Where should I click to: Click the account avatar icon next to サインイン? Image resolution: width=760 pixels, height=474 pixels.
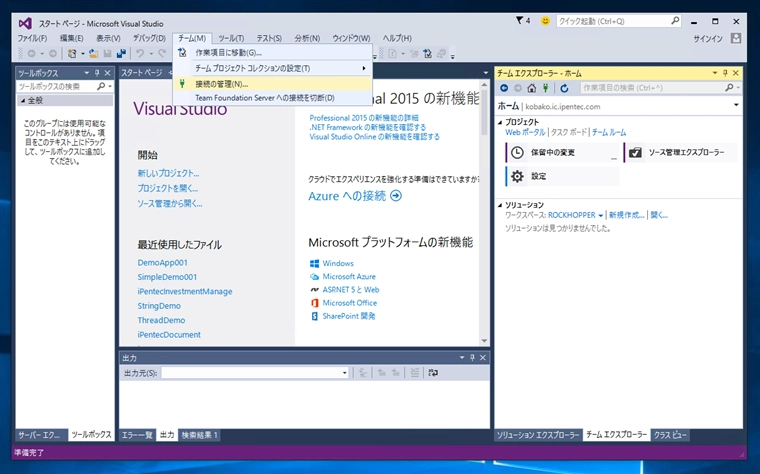pos(736,38)
